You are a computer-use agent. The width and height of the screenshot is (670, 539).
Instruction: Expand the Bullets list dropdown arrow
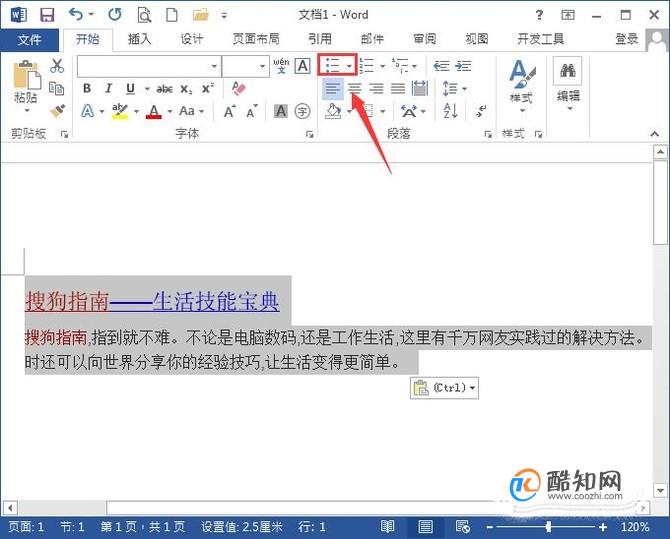350,66
